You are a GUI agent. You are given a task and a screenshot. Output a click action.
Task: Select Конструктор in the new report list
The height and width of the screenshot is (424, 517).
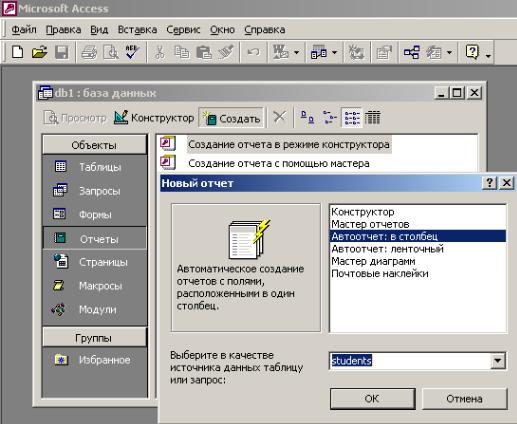coord(418,212)
